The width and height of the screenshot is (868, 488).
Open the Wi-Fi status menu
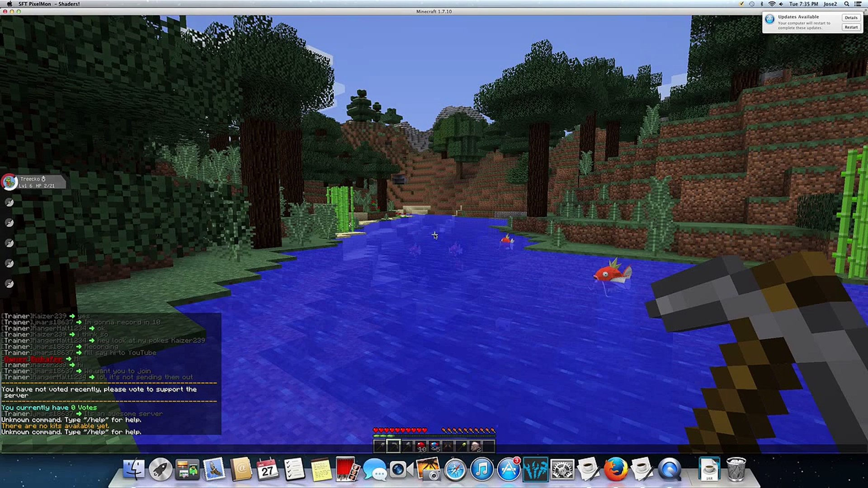[x=771, y=4]
